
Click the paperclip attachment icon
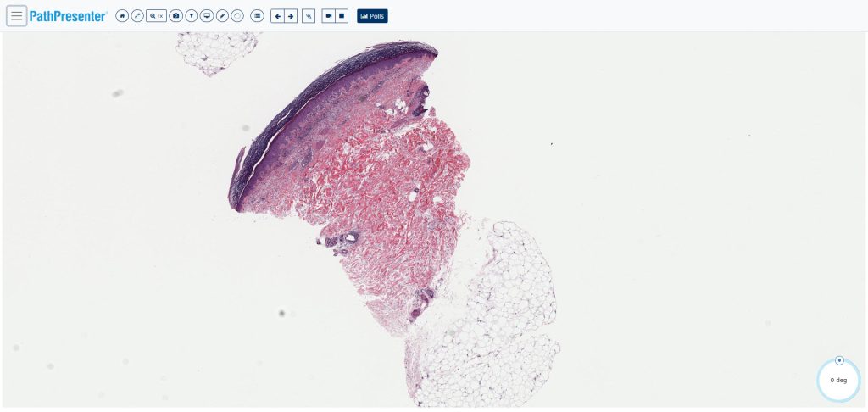click(x=309, y=16)
